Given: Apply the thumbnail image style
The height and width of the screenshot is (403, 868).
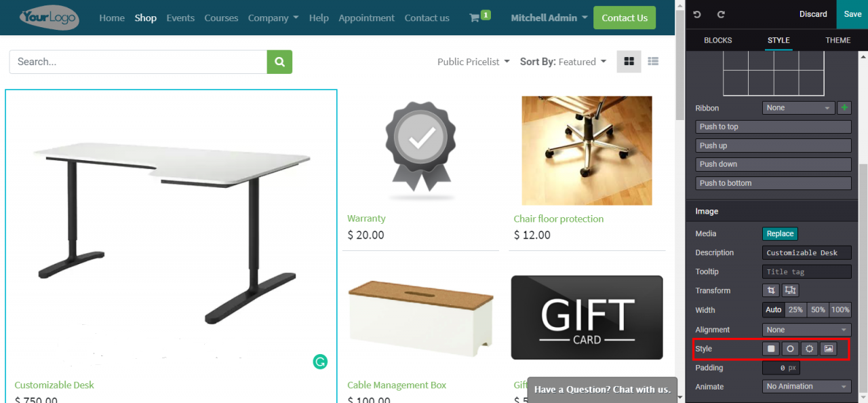Looking at the screenshot, I should click(828, 349).
